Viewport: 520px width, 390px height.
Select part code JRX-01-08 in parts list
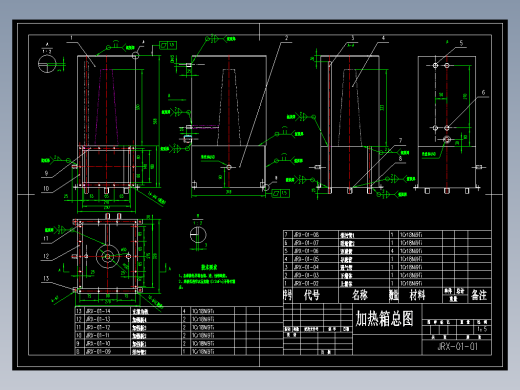[x=306, y=235]
